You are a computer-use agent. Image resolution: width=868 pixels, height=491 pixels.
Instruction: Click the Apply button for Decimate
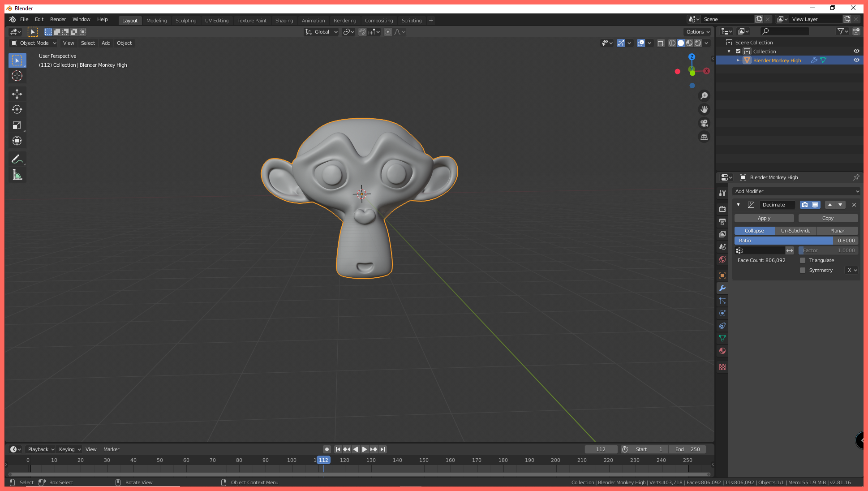[764, 218]
